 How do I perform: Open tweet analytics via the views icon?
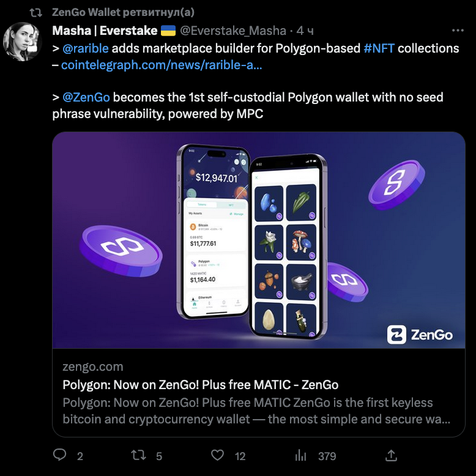pos(301,455)
